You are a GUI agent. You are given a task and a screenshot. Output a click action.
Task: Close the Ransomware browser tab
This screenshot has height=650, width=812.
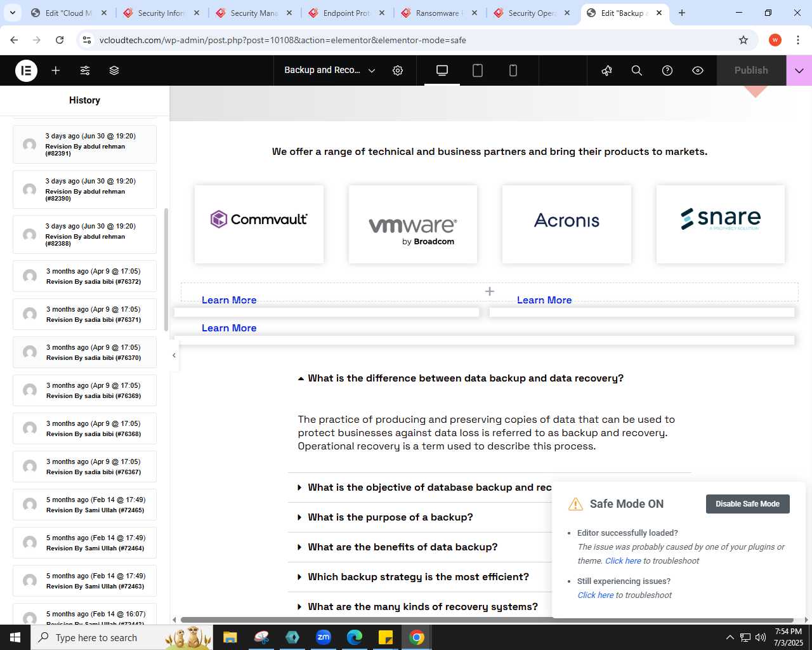(475, 13)
